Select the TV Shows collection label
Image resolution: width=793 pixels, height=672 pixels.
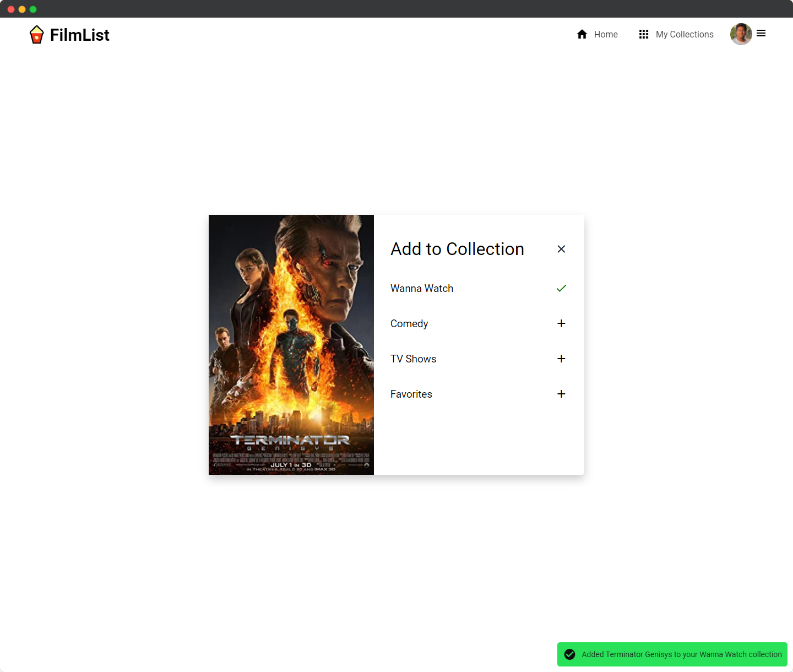(x=413, y=359)
